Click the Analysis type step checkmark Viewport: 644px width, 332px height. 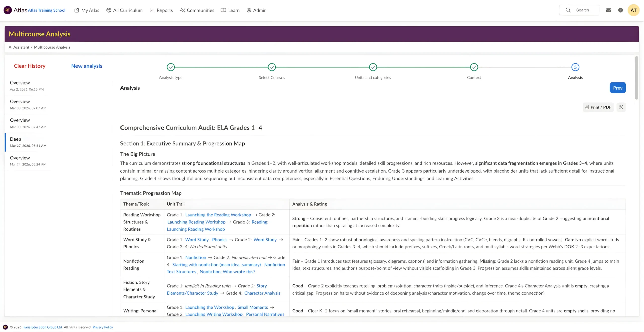point(171,67)
